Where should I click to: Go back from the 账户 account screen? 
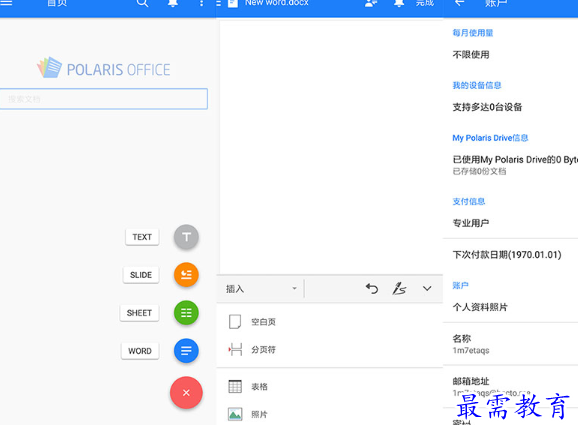click(459, 3)
